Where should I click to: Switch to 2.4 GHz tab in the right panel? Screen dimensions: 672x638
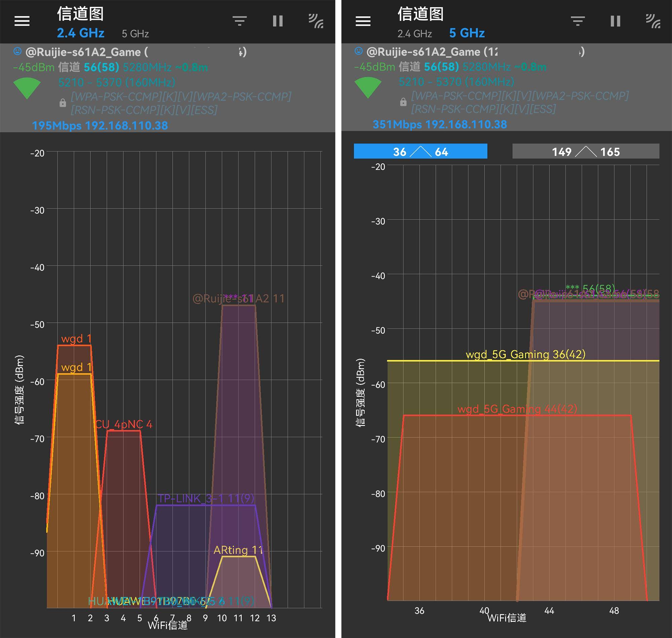(414, 34)
